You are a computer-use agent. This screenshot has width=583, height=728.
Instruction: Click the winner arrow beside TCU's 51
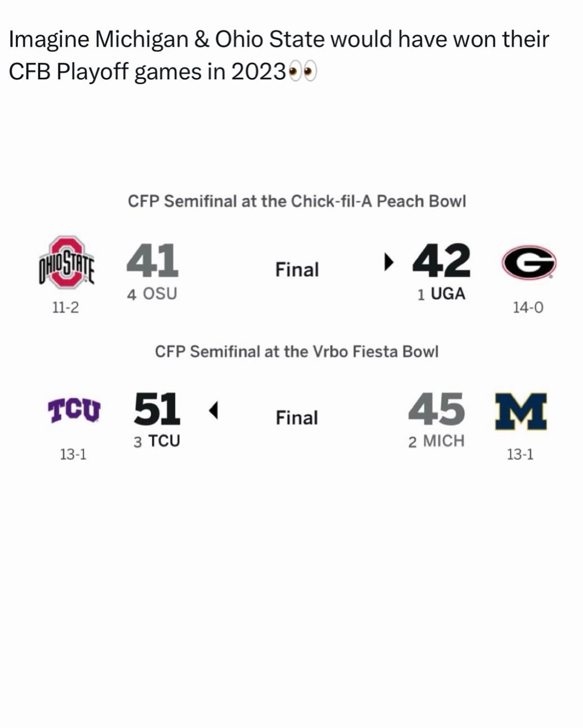(214, 410)
